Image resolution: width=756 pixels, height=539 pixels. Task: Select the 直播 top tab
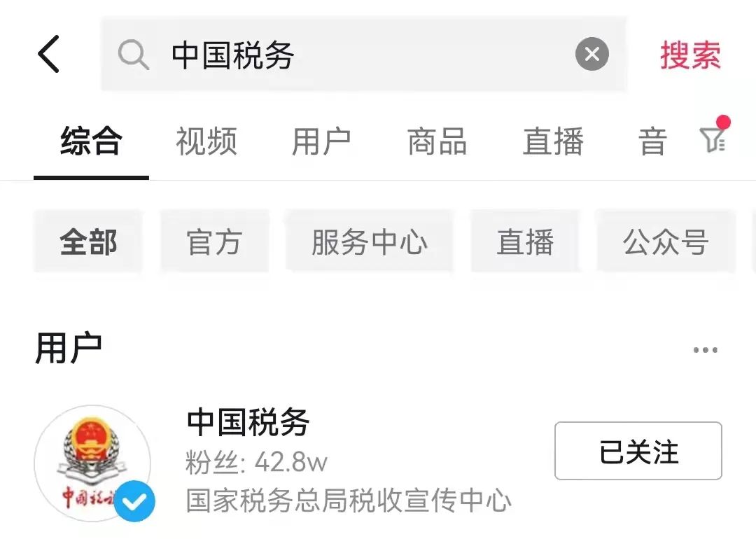(553, 141)
